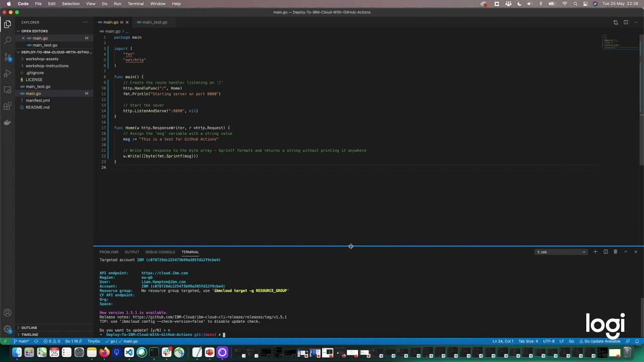
Task: Change Tab Size: 4 indentation setting
Action: (528, 341)
